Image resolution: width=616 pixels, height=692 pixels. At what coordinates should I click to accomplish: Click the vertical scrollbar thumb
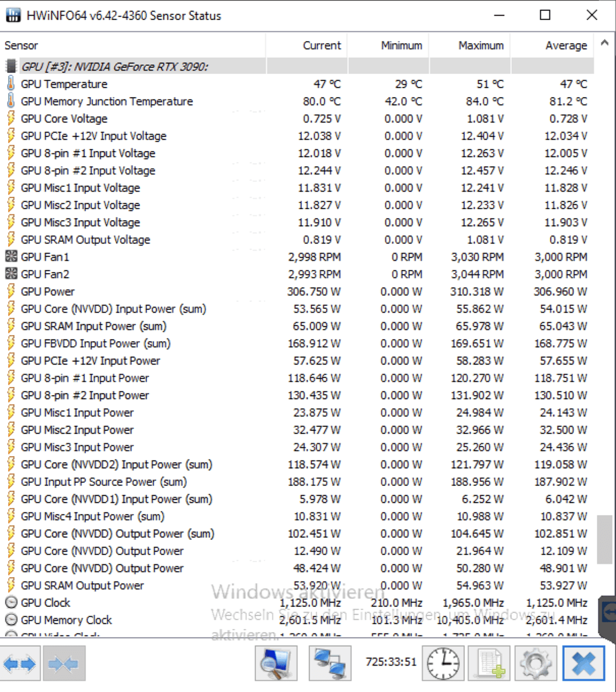click(605, 539)
